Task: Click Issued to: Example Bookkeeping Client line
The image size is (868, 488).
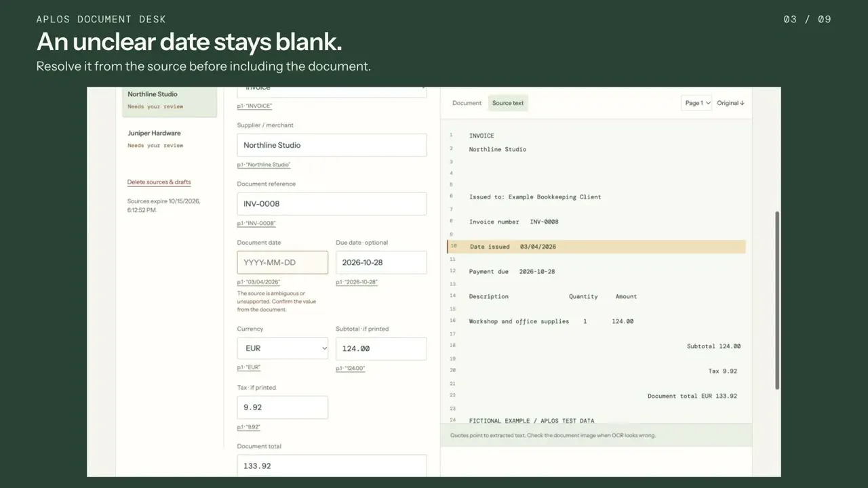Action: pos(535,197)
